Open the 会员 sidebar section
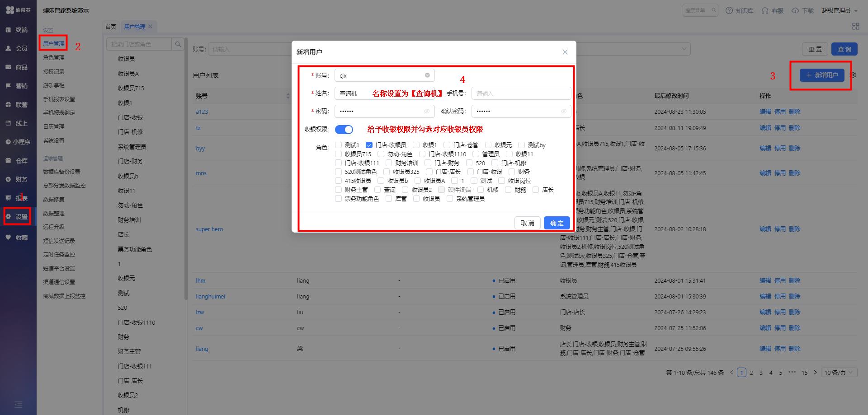The image size is (868, 415). pos(17,48)
